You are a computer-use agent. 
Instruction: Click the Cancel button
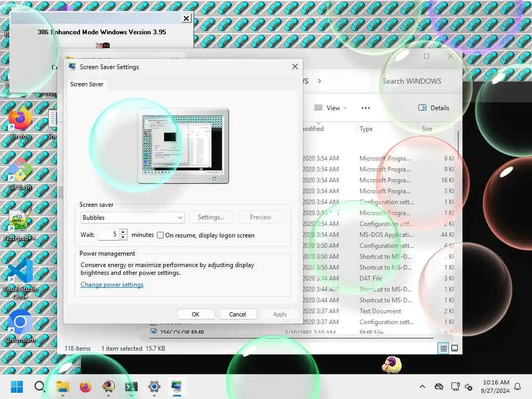[x=237, y=314]
